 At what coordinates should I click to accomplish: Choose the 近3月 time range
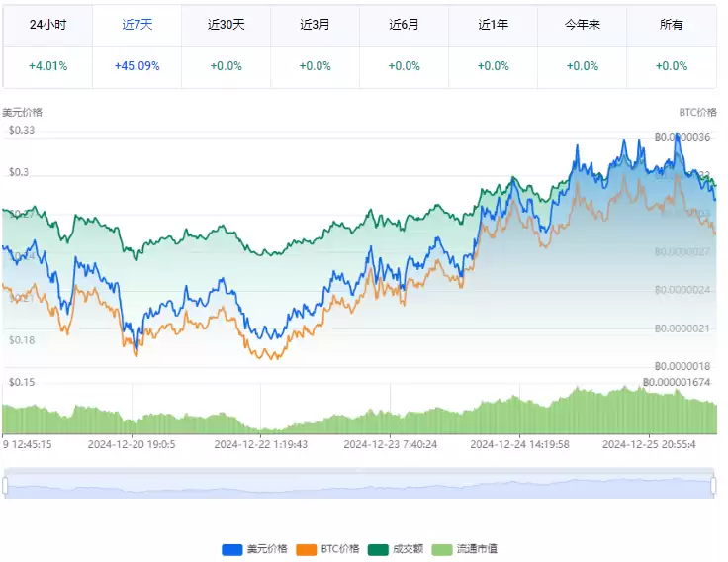[x=315, y=25]
